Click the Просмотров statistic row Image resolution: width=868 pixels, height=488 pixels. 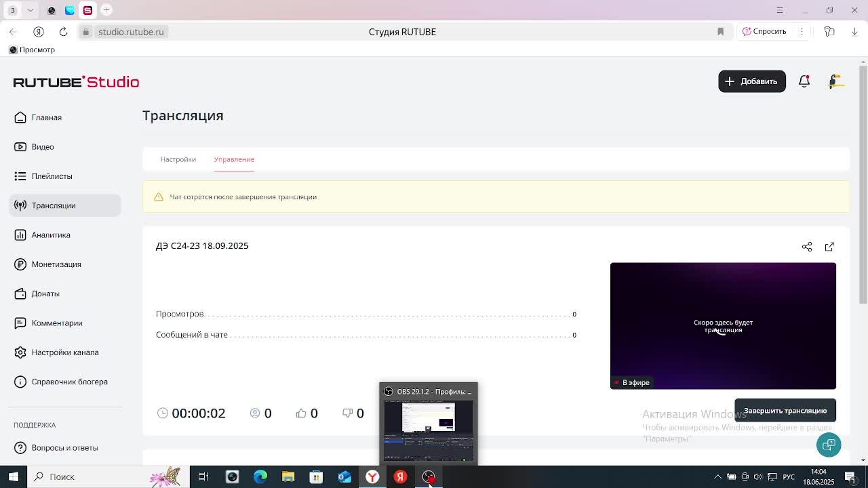coord(366,314)
